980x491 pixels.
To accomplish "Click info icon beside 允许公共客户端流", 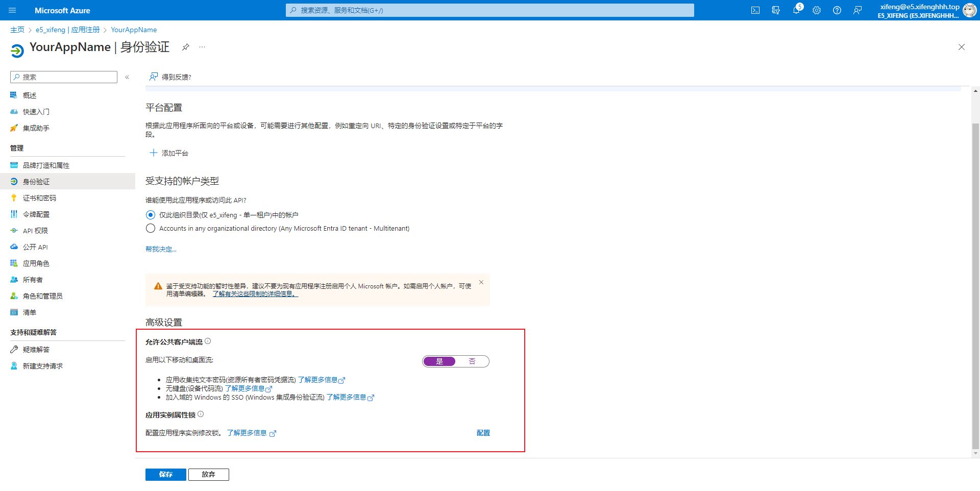I will (x=208, y=341).
